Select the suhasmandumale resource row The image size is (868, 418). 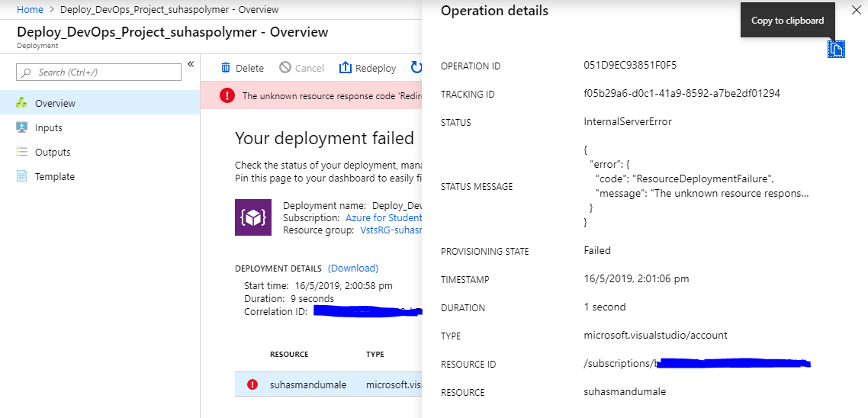click(308, 384)
